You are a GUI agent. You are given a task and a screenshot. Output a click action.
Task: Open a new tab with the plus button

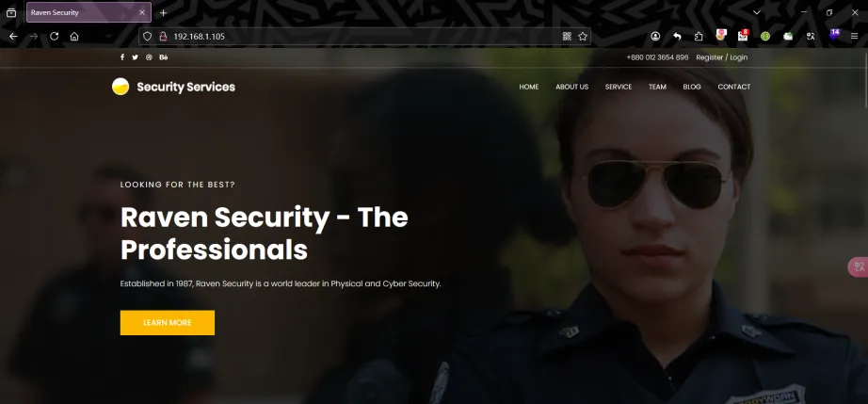click(163, 13)
